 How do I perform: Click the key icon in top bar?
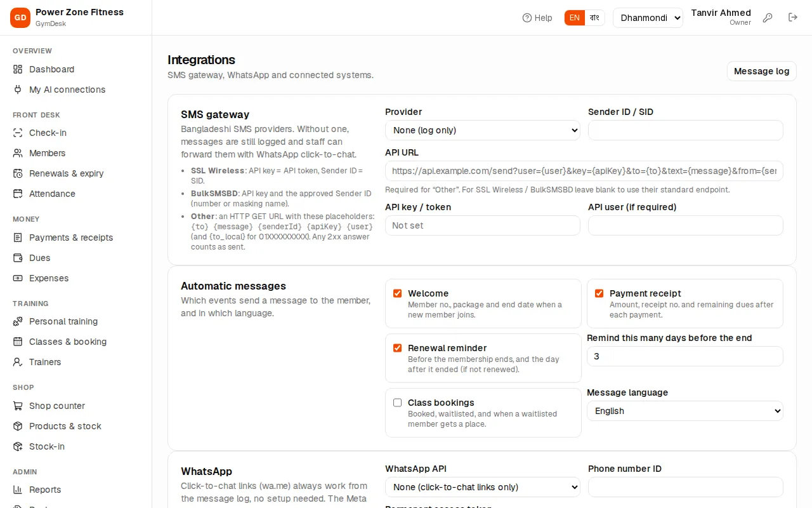point(768,18)
